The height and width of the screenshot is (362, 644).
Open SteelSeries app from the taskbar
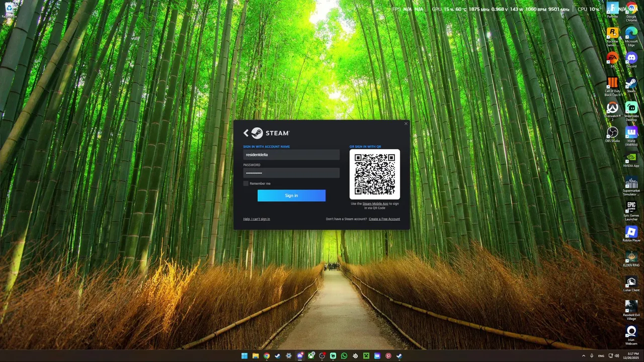[355, 356]
